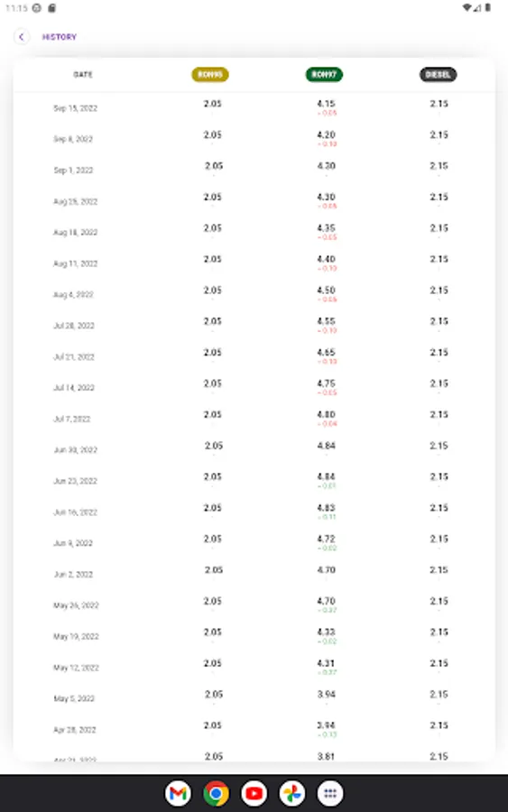
Task: Select the Sep 1, 2022 date row
Action: [73, 170]
